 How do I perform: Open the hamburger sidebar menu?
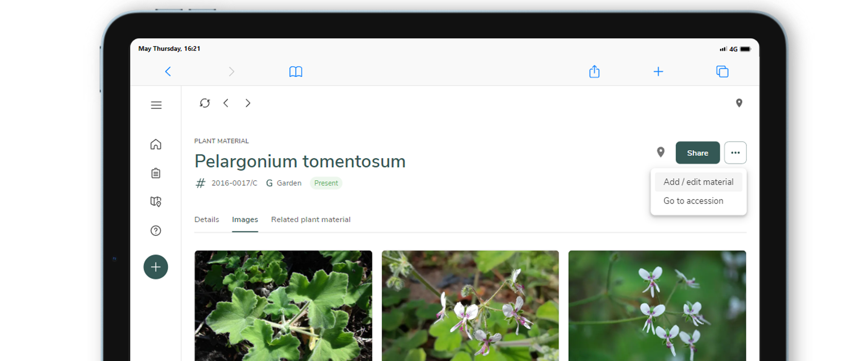[156, 105]
